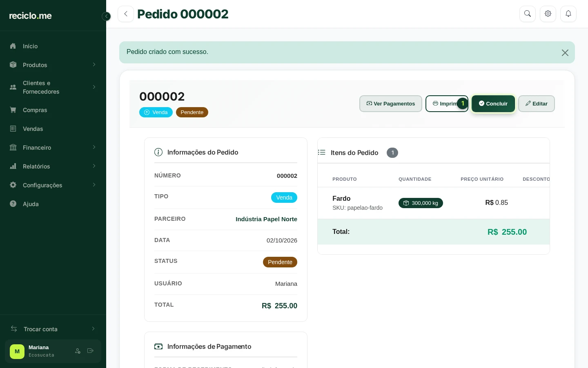Click 'Mariana' in the USUÁRIO row
The image size is (588, 368).
[x=286, y=284]
